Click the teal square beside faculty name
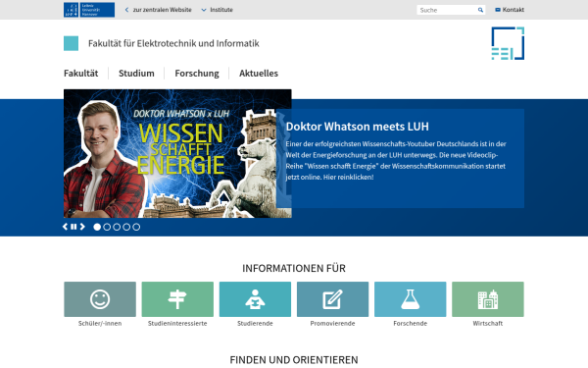588x368 pixels. [x=71, y=43]
